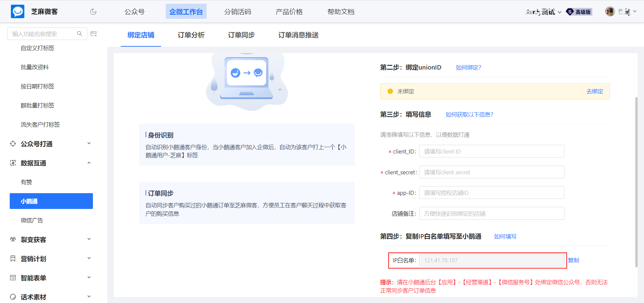The height and width of the screenshot is (303, 644).
Task: Click the yellow 未绑定 warning icon
Action: [390, 91]
